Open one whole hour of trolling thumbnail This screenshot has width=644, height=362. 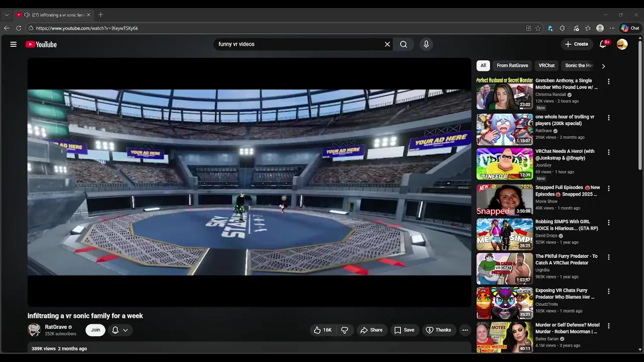(505, 129)
